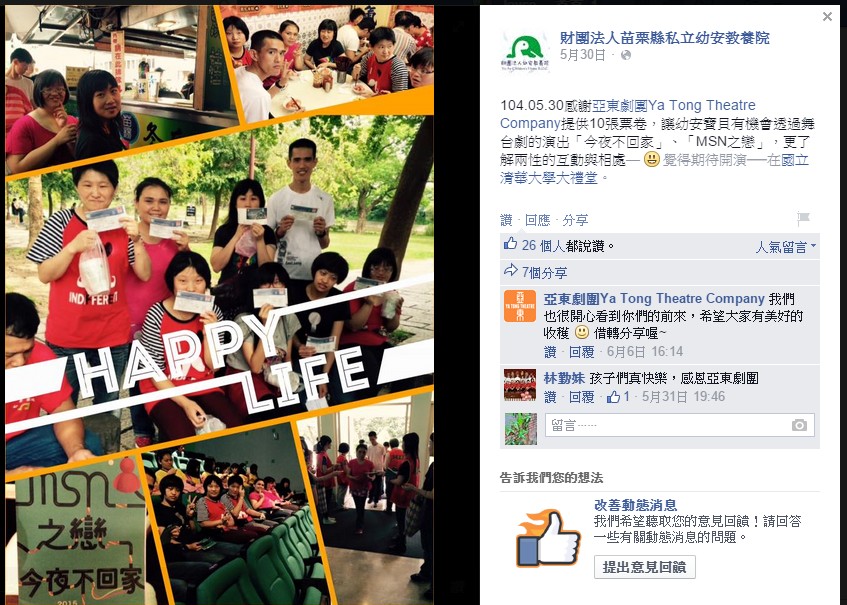This screenshot has height=605, width=847.
Task: Open the 財團法人苗栗縣私立幼安教養院 page link
Action: (x=664, y=38)
